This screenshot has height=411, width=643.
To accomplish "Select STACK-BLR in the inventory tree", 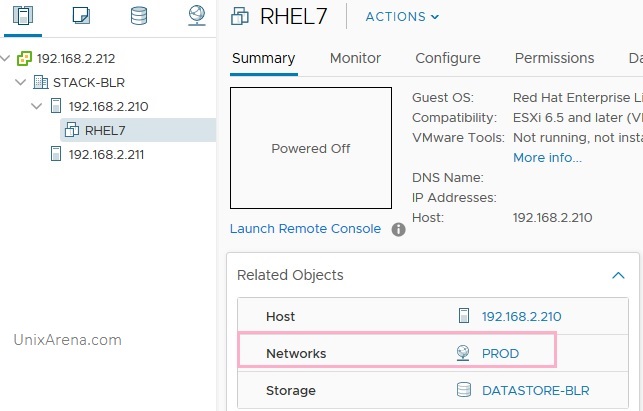I will [89, 82].
